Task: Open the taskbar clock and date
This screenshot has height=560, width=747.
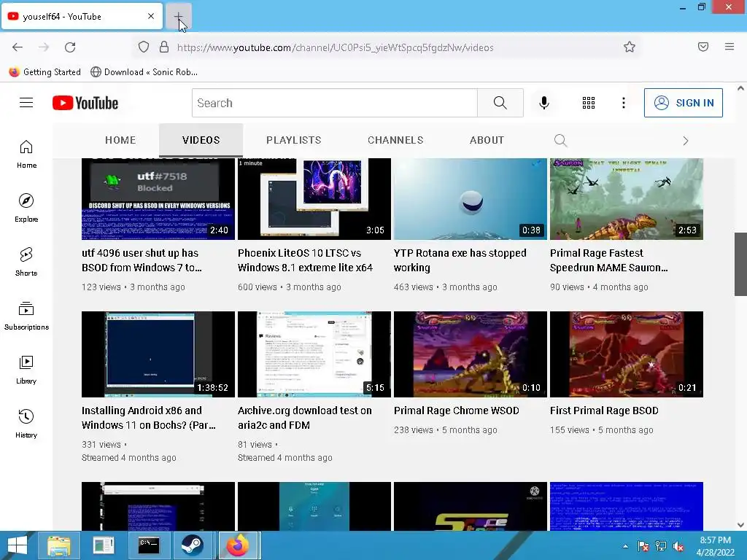Action: [x=715, y=546]
